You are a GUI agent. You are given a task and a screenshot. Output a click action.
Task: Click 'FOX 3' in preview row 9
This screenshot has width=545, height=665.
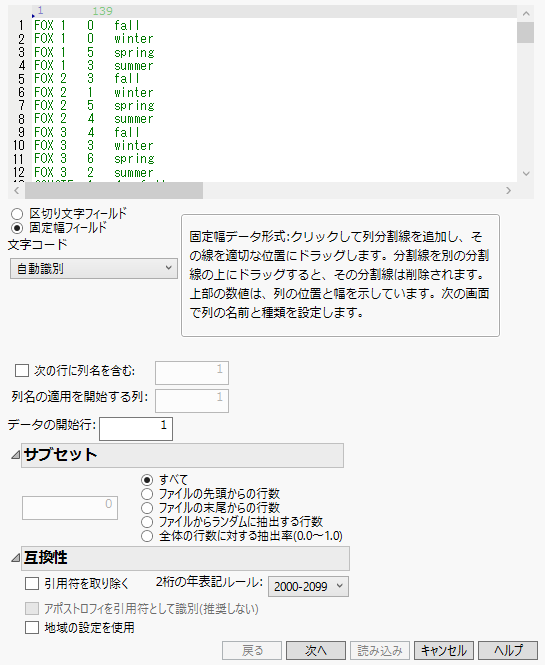coord(50,132)
